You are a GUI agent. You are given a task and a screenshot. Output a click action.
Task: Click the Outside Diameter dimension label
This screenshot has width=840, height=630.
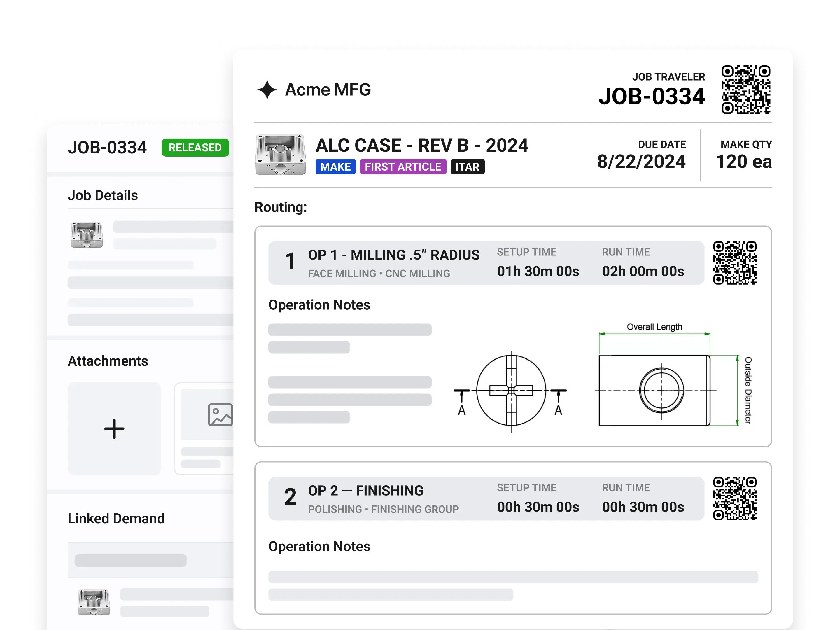click(748, 390)
